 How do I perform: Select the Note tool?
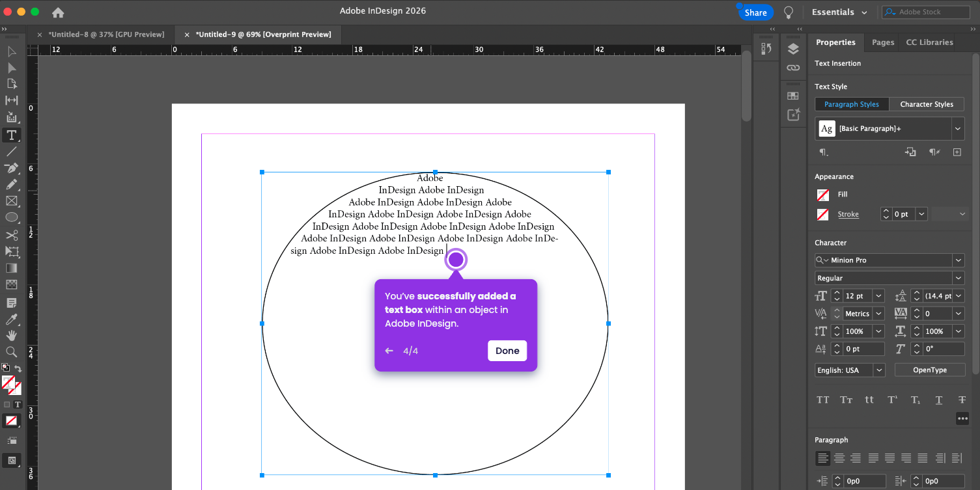[12, 303]
